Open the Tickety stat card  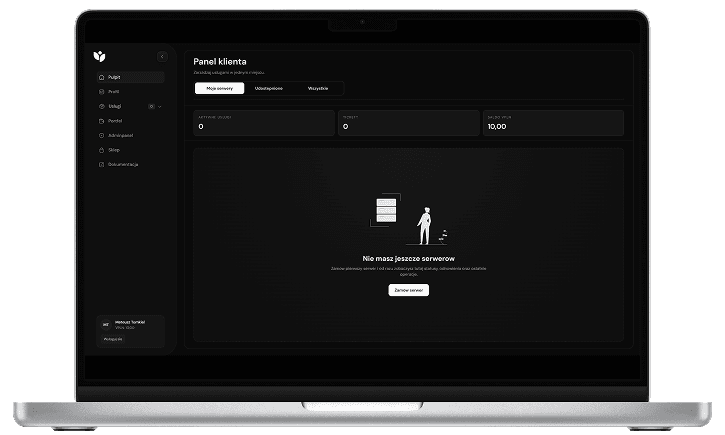408,123
